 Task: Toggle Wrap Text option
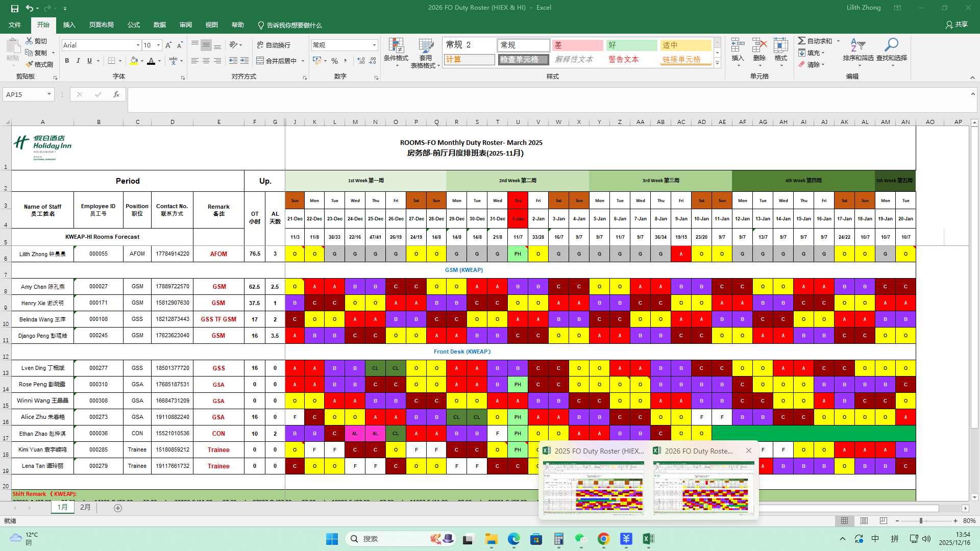pos(274,45)
